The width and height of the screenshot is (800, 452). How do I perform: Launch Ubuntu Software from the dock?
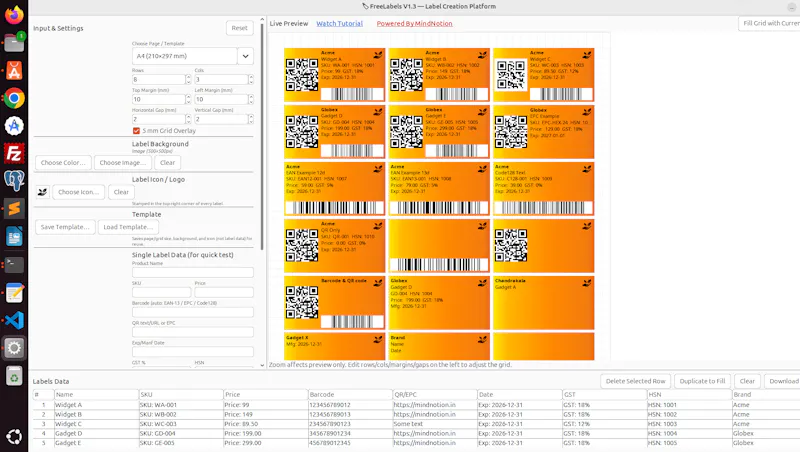14,70
